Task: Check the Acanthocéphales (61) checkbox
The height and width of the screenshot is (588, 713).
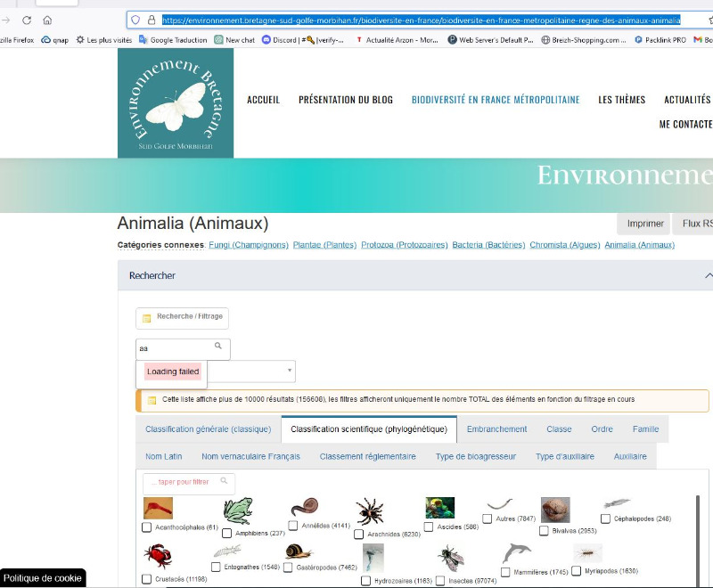Action: (146, 527)
